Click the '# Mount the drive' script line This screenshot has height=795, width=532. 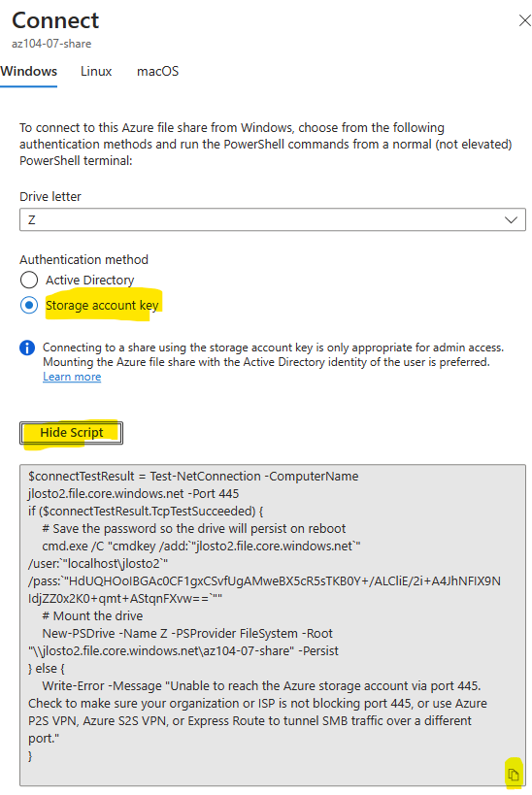[x=93, y=616]
